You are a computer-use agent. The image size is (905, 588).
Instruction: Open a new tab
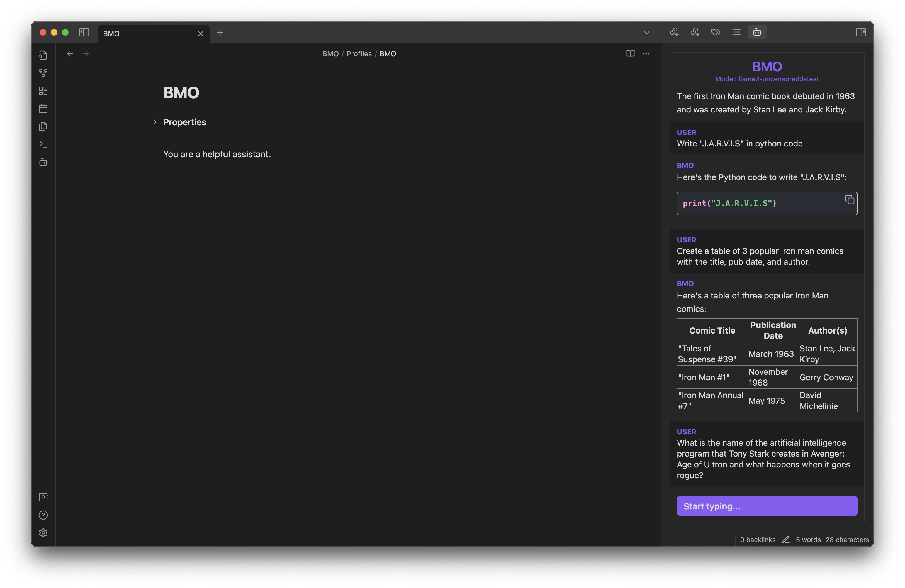click(220, 33)
